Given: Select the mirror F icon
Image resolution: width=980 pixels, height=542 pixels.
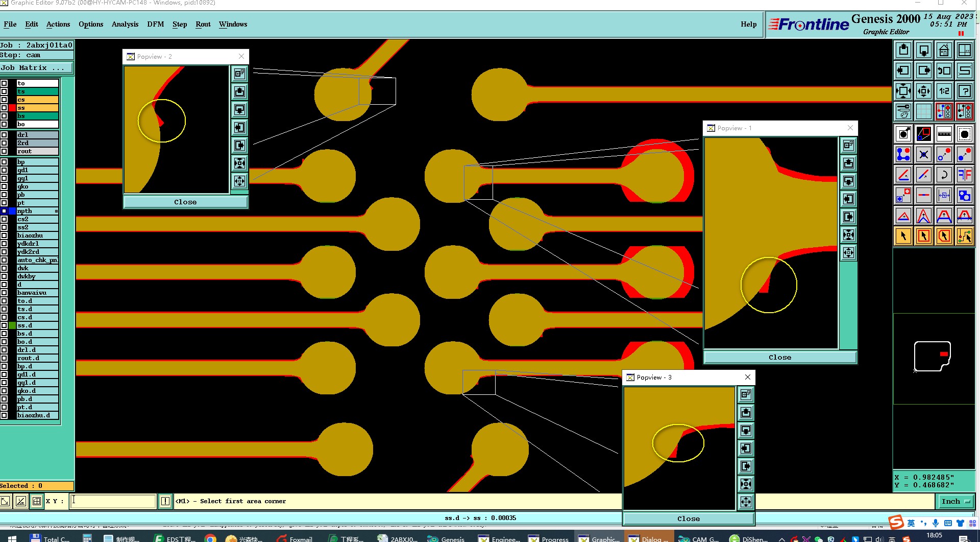Looking at the screenshot, I should (x=965, y=175).
